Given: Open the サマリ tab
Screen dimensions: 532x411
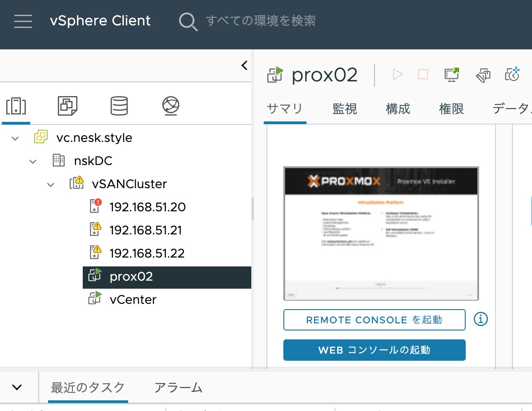Looking at the screenshot, I should coord(284,109).
